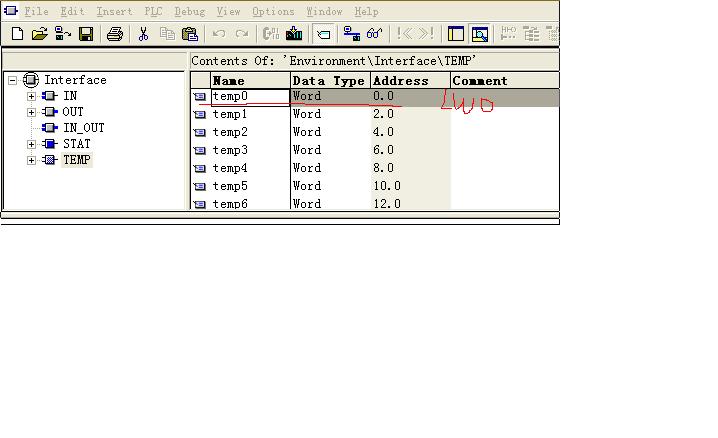
Task: Click the Copy toolbar icon
Action: point(167,33)
